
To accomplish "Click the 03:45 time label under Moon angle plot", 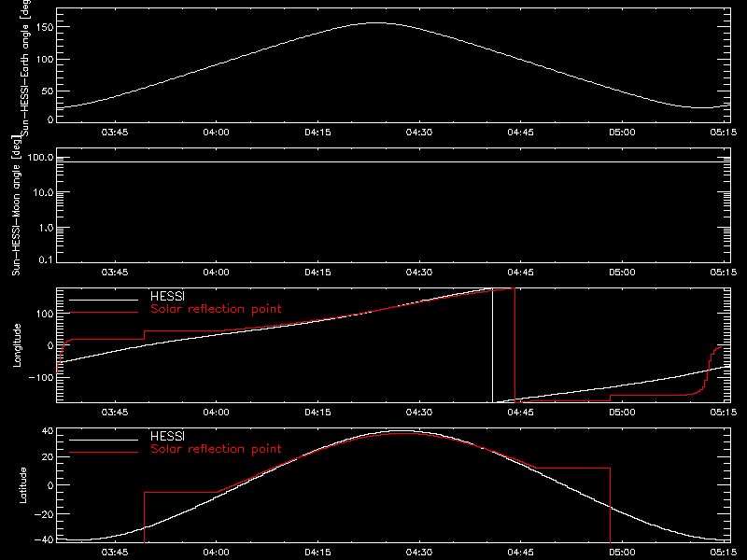I will point(115,273).
